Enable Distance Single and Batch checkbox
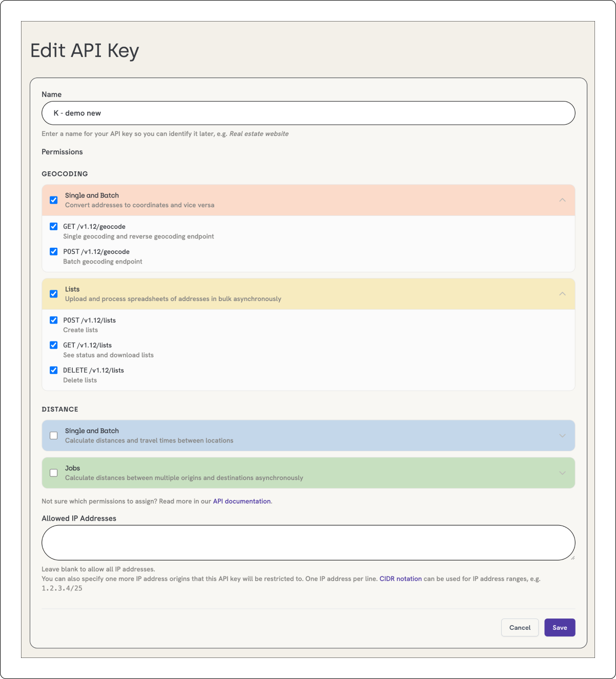This screenshot has height=679, width=616. [53, 435]
